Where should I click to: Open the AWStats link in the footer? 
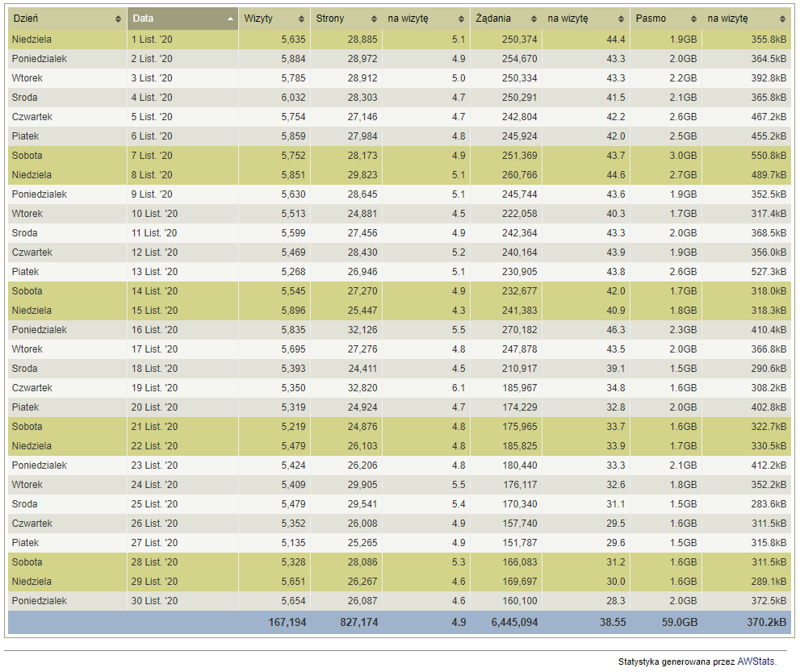756,662
